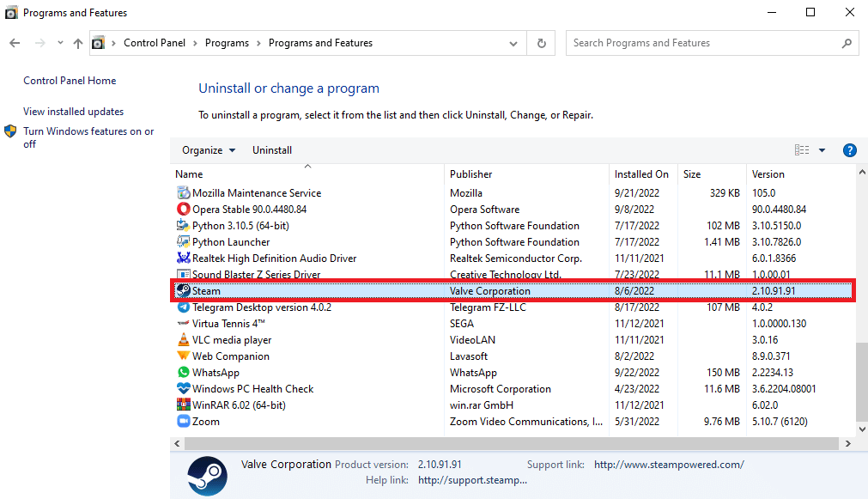
Task: Sort by the Publisher column header
Action: tap(526, 173)
